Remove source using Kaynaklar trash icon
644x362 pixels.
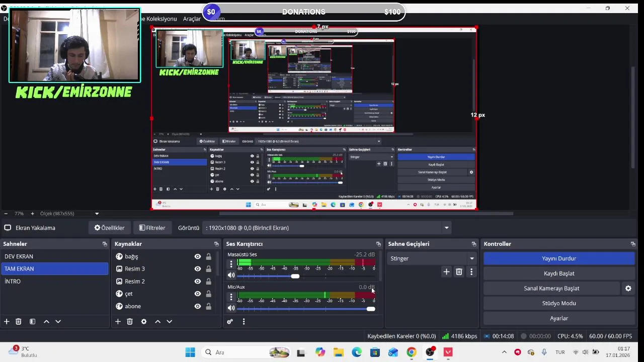pyautogui.click(x=130, y=321)
